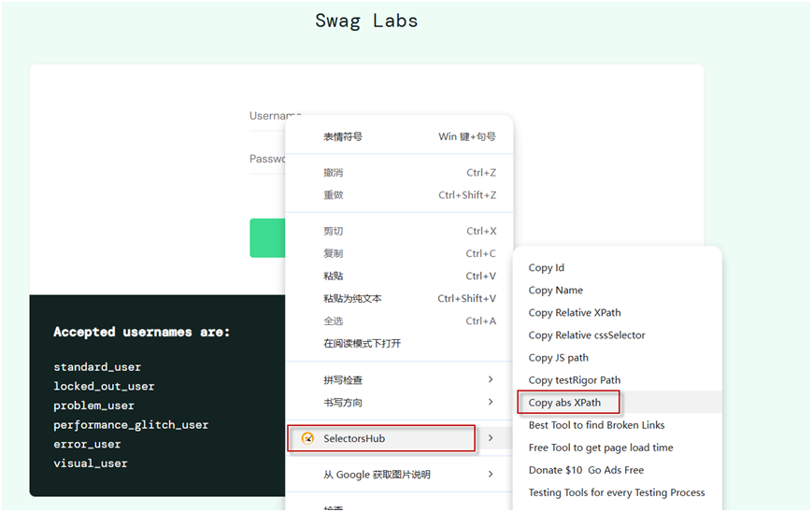The height and width of the screenshot is (512, 812).
Task: Open Testing Tools for every Testing Process
Action: coord(618,492)
